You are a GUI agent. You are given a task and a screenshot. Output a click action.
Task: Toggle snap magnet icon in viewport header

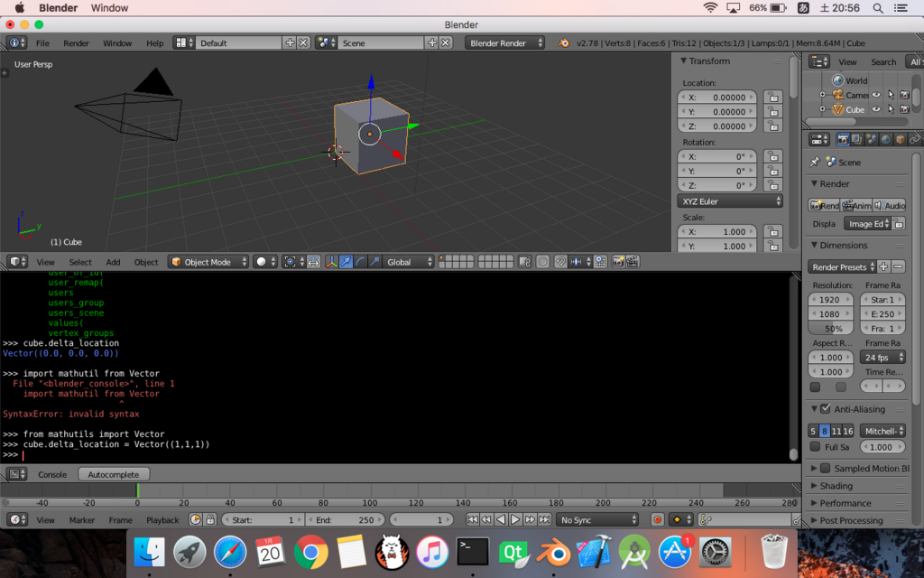pos(560,262)
